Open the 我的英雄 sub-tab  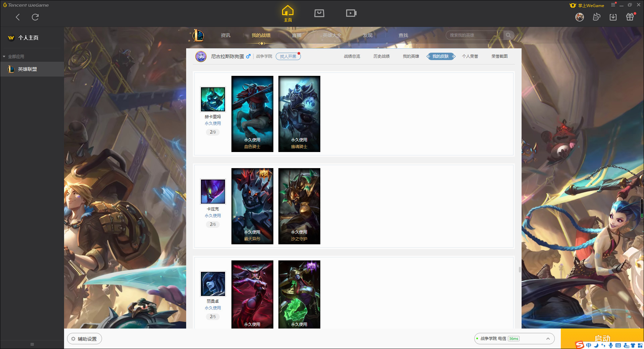pos(411,56)
